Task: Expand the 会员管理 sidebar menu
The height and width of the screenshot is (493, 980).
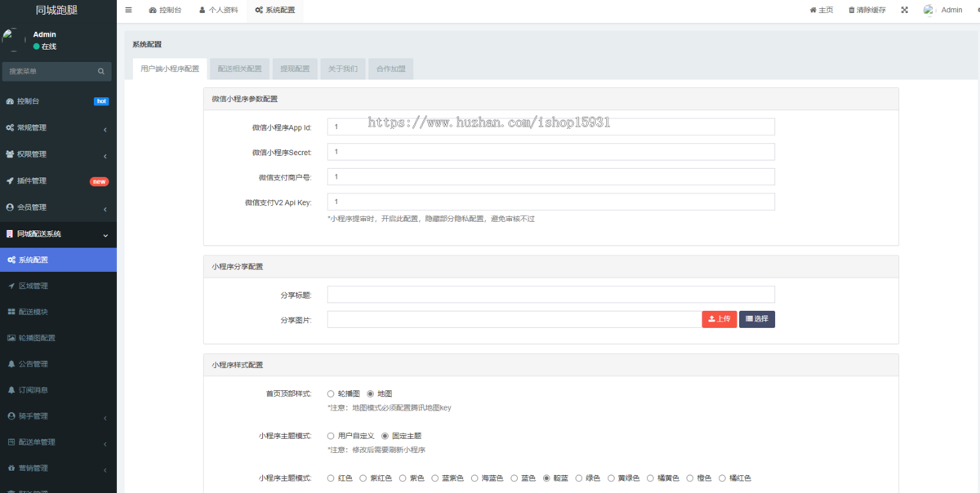Action: 58,207
